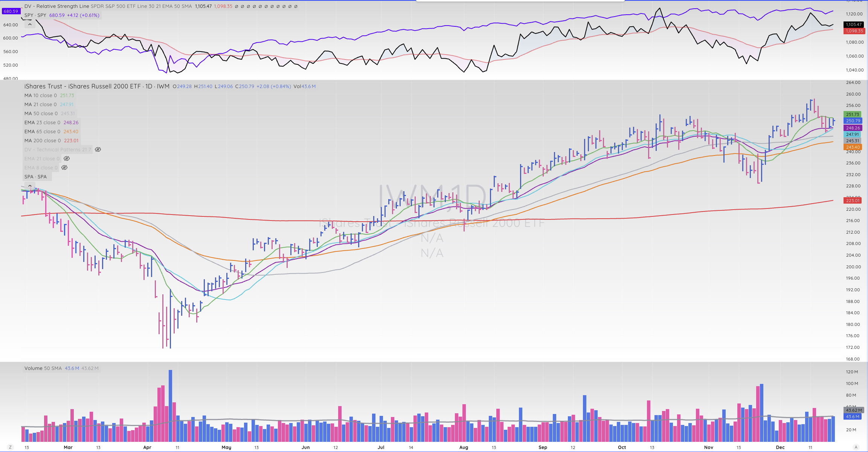The width and height of the screenshot is (868, 452).
Task: Click the red 223.01 MA200 price label
Action: (x=853, y=201)
